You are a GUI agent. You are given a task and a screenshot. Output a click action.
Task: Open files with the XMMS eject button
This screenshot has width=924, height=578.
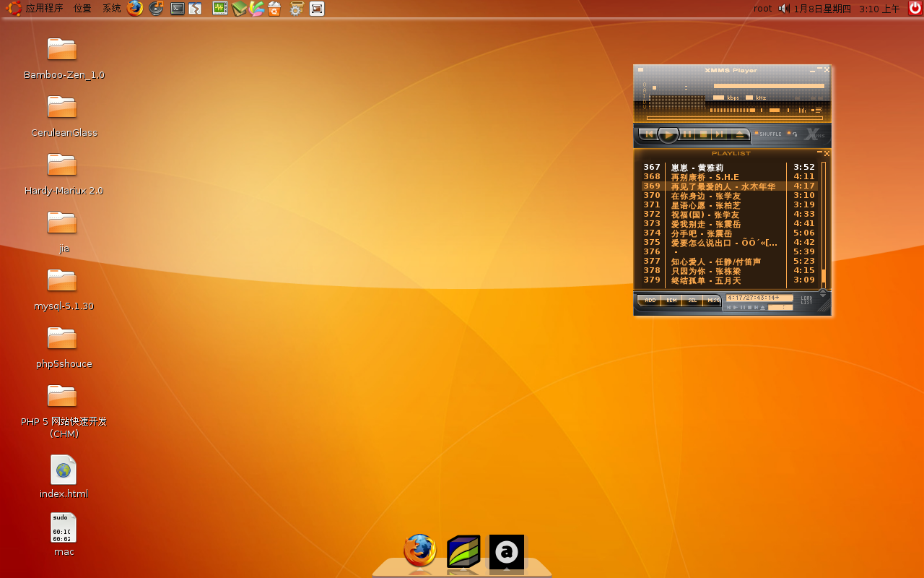[x=740, y=134]
